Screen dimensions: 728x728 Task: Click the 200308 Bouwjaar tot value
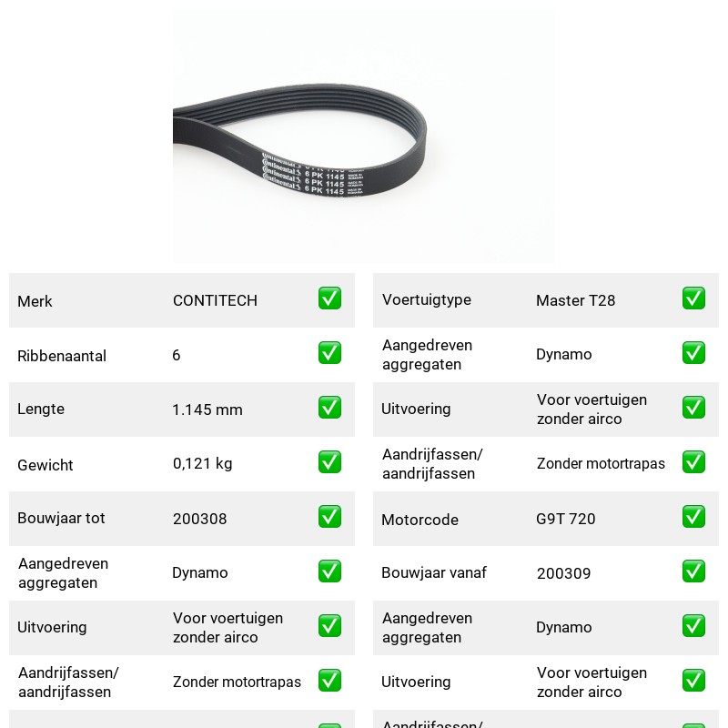(199, 519)
